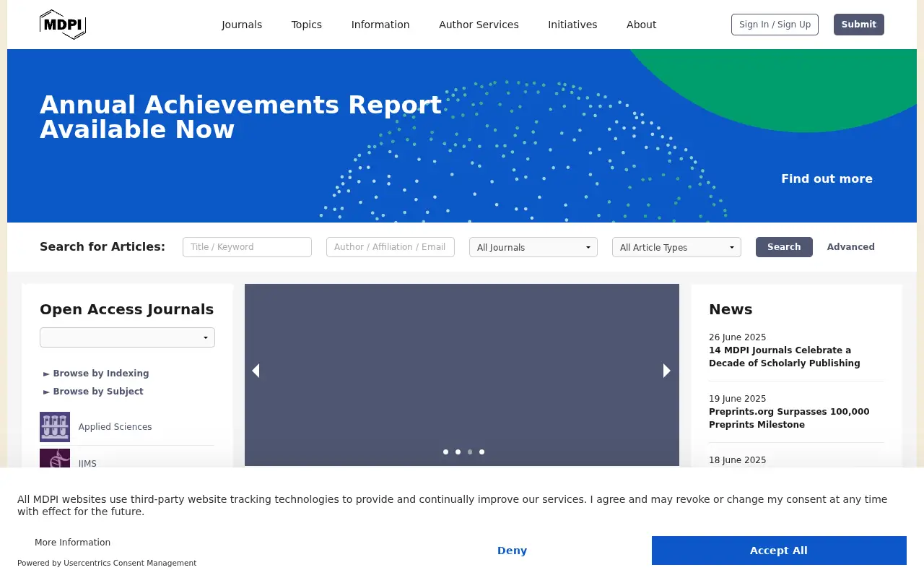Click the Submit button

coord(859,25)
